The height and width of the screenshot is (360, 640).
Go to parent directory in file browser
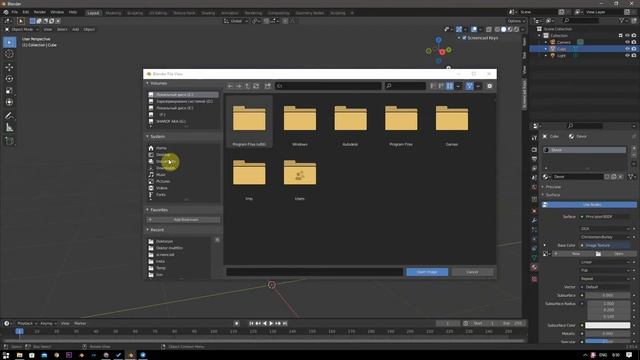coord(247,86)
